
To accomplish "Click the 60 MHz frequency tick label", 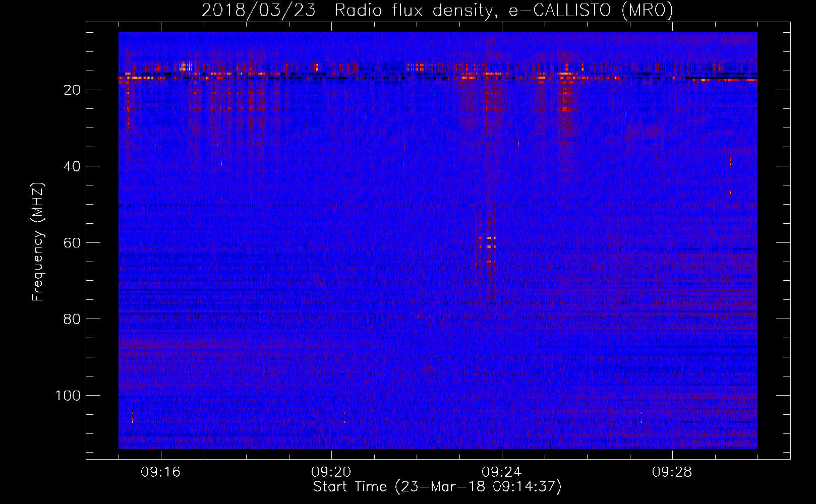I will [x=72, y=243].
